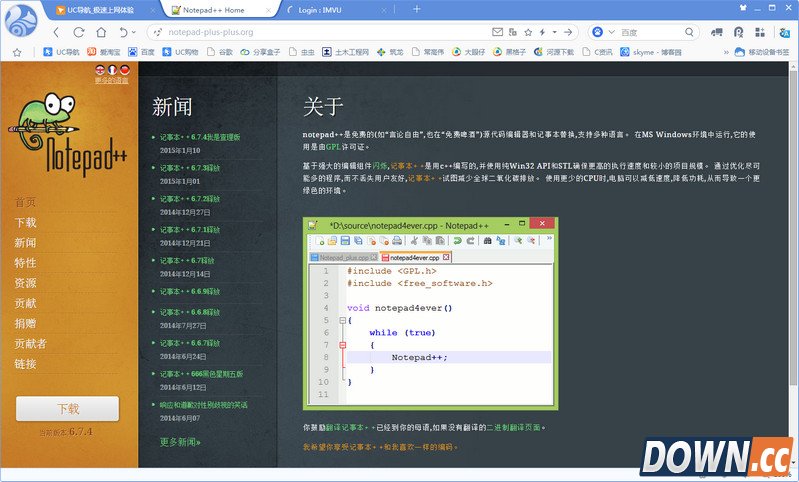Open the 河源下载 bookmark

553,52
